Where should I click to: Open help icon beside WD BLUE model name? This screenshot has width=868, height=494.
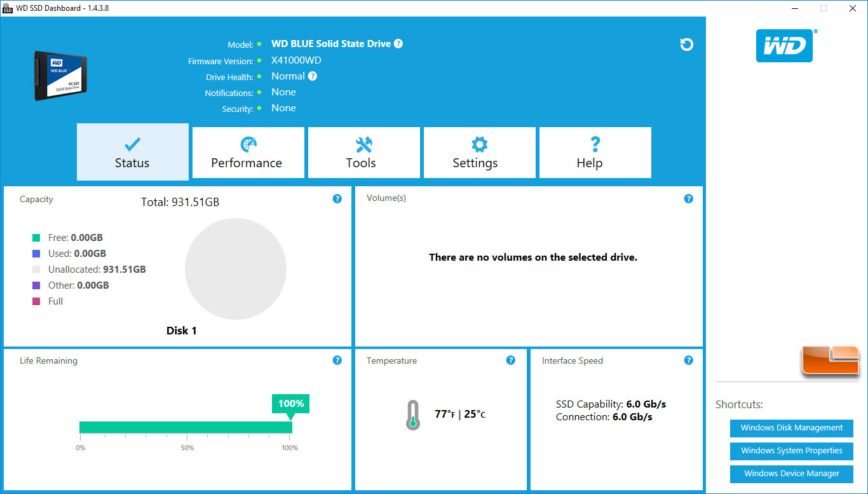click(398, 44)
